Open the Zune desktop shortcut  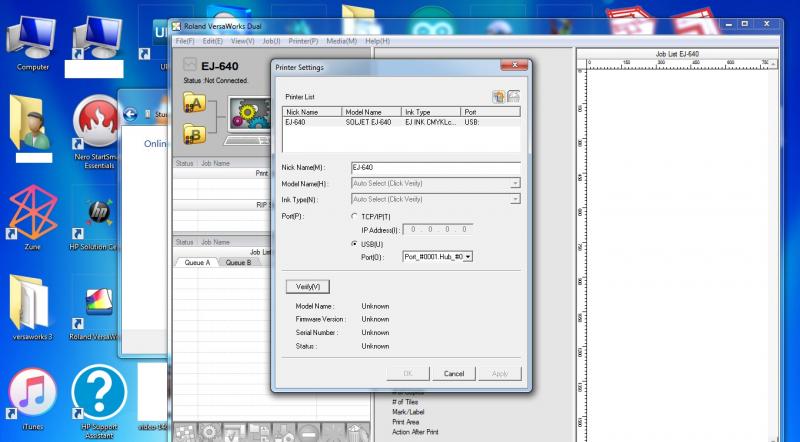click(33, 216)
